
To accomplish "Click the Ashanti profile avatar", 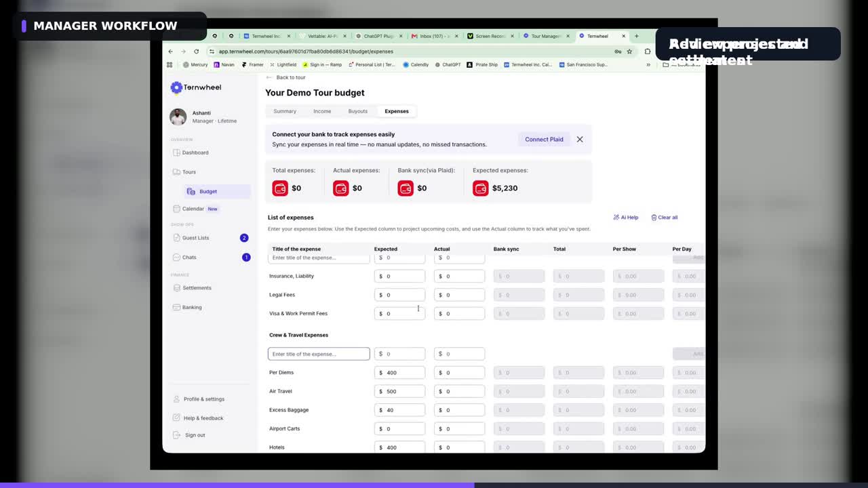I will click(178, 117).
